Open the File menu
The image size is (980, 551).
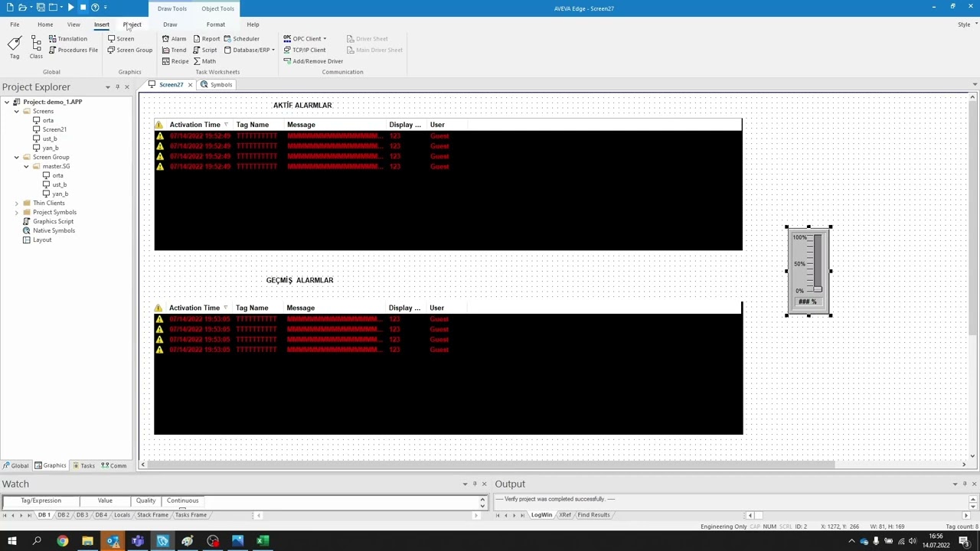(15, 24)
